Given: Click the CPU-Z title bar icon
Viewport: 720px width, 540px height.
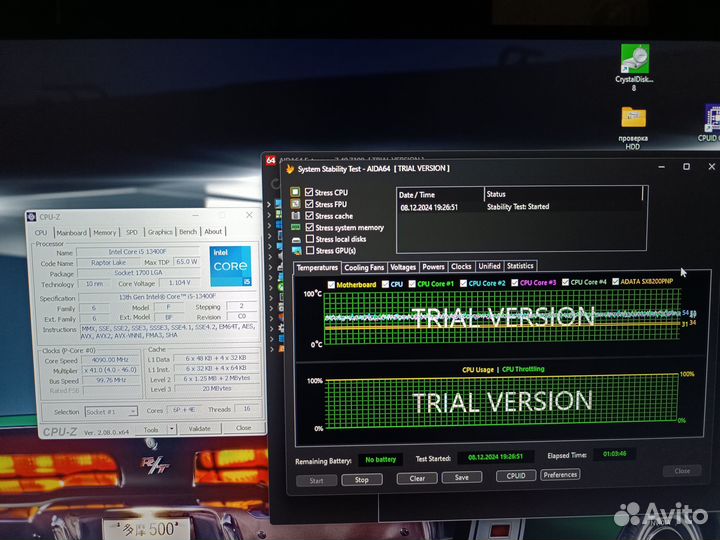Looking at the screenshot, I should [x=32, y=217].
